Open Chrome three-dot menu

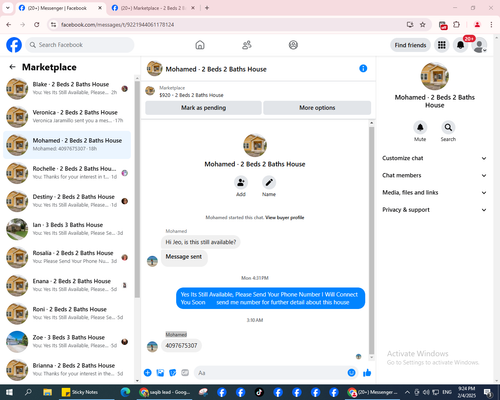pyautogui.click(x=491, y=25)
